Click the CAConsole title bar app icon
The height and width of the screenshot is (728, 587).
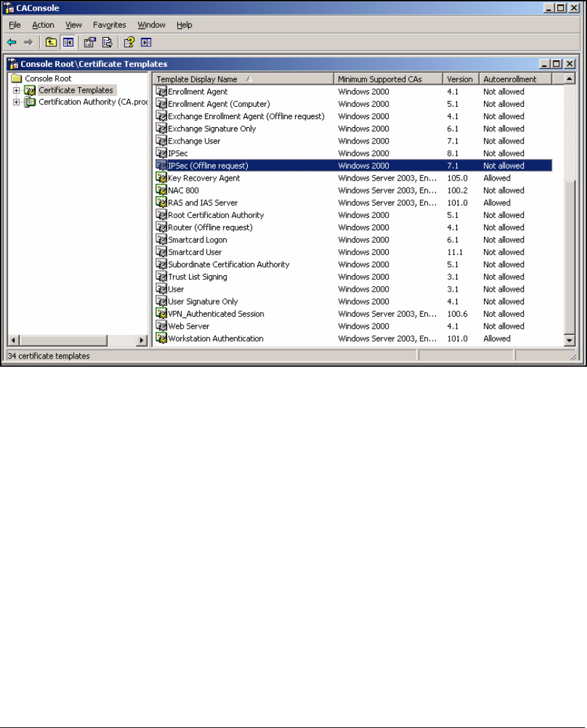(x=9, y=8)
